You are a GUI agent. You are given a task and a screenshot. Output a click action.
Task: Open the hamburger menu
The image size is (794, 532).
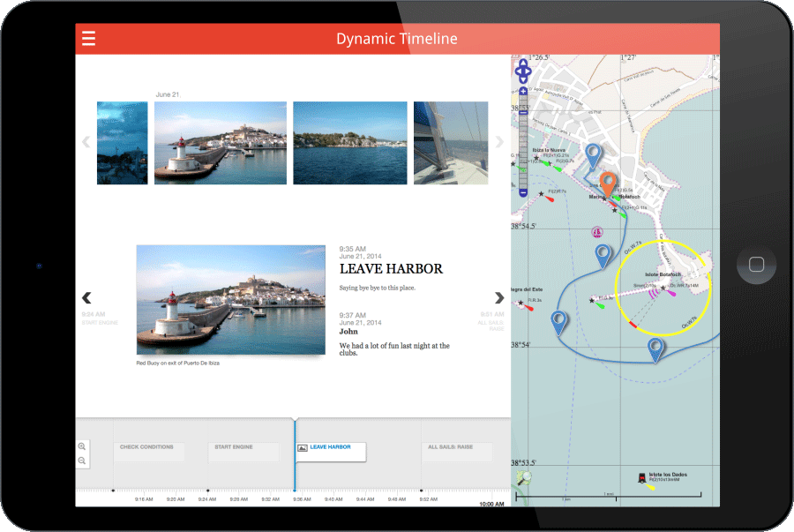[88, 39]
